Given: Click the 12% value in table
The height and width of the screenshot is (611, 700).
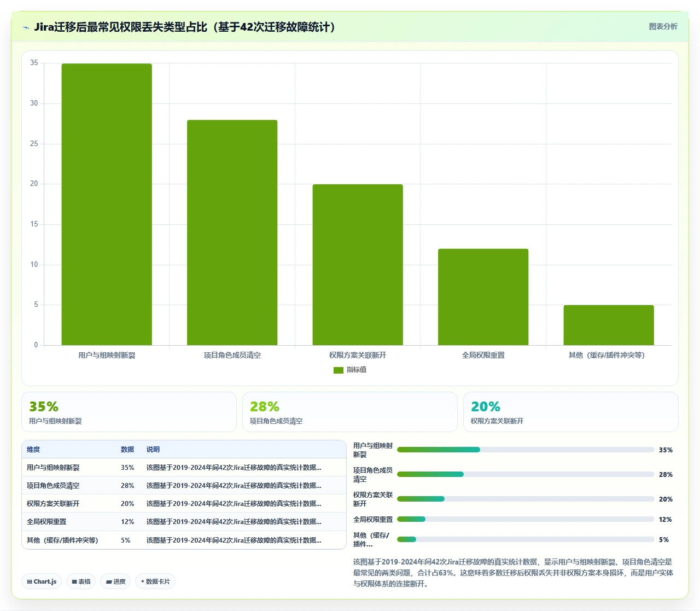Looking at the screenshot, I should click(x=127, y=522).
